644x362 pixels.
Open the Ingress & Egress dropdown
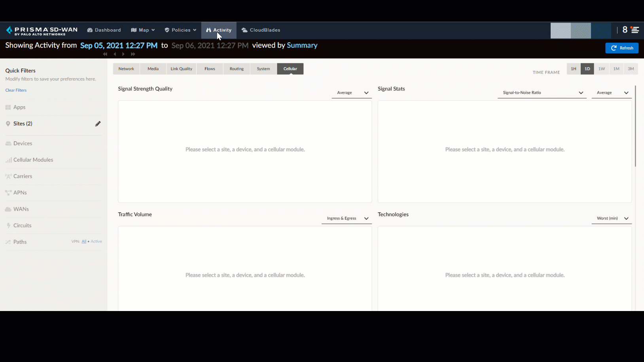(346, 219)
